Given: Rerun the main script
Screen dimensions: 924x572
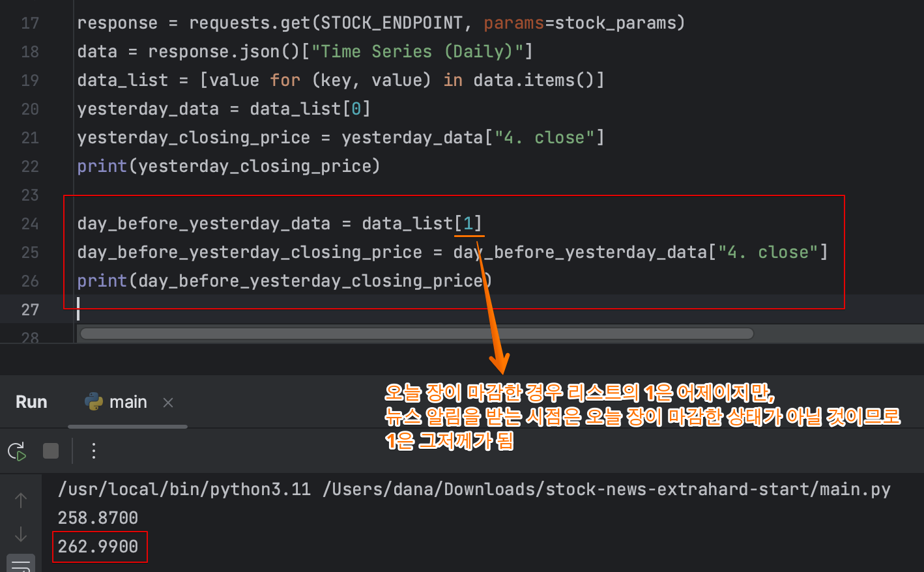Looking at the screenshot, I should 17,451.
